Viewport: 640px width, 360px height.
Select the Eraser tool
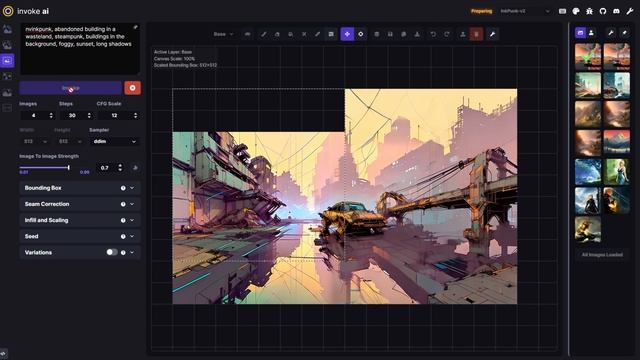coord(277,34)
